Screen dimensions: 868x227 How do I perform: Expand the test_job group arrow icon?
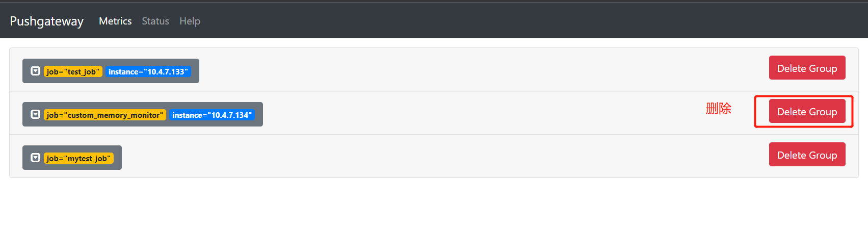coord(35,71)
